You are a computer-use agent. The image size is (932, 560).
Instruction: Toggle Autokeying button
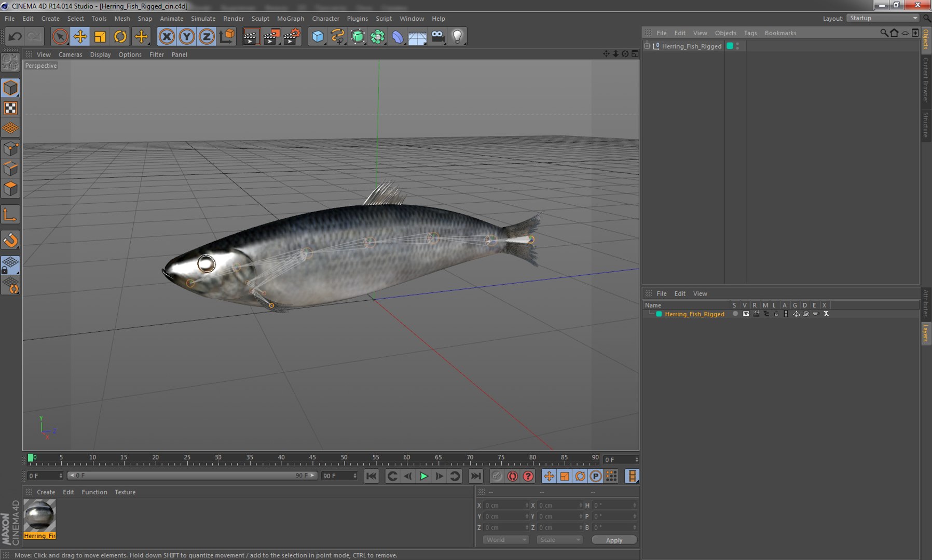[512, 476]
